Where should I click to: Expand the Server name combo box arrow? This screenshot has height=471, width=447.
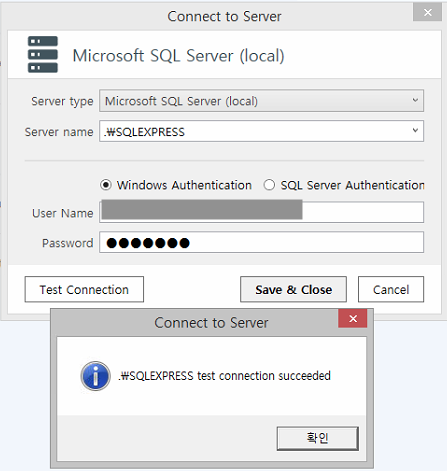(x=415, y=131)
